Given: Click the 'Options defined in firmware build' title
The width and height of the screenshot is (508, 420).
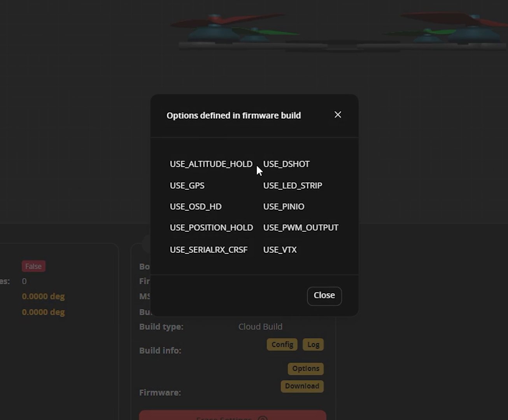Looking at the screenshot, I should pyautogui.click(x=233, y=115).
